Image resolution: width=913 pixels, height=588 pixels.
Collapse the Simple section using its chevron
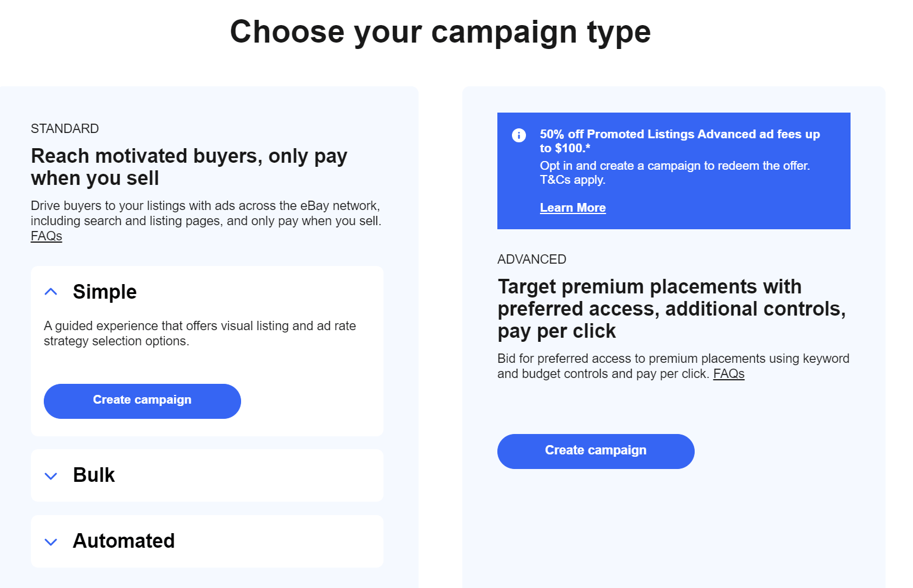point(50,291)
